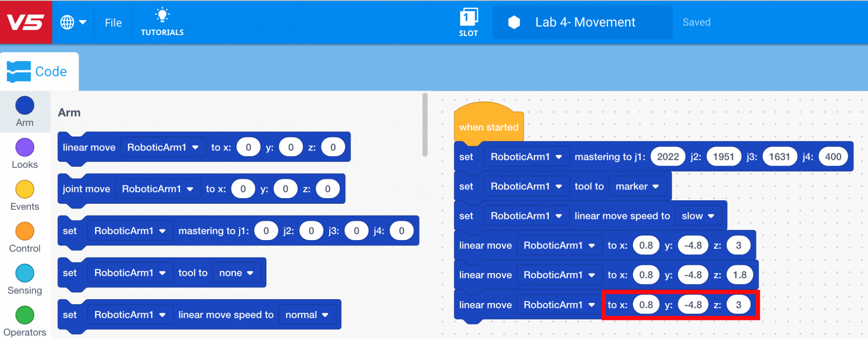The width and height of the screenshot is (868, 339).
Task: Open the globe language selector
Action: click(72, 22)
